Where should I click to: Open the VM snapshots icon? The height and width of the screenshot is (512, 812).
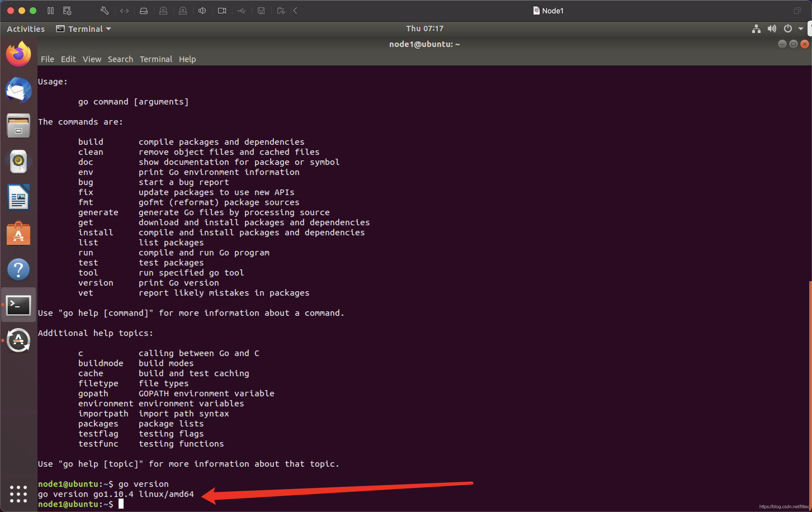pyautogui.click(x=67, y=11)
